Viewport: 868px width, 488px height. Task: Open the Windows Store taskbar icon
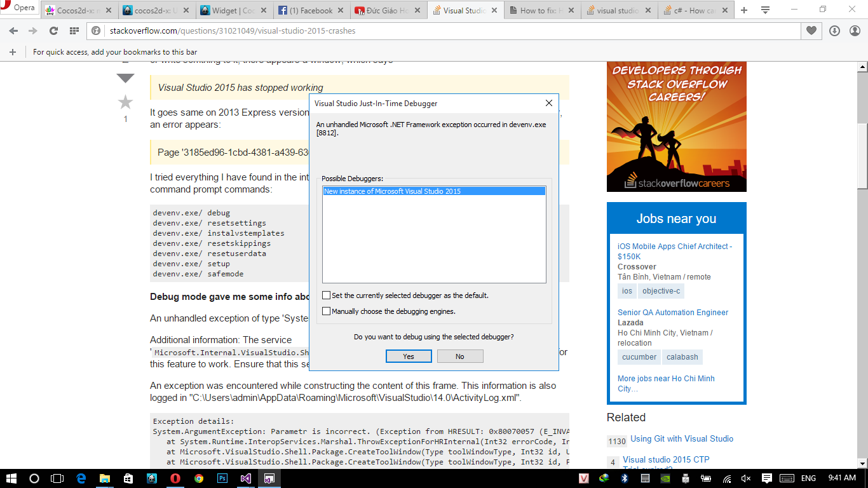pos(128,478)
